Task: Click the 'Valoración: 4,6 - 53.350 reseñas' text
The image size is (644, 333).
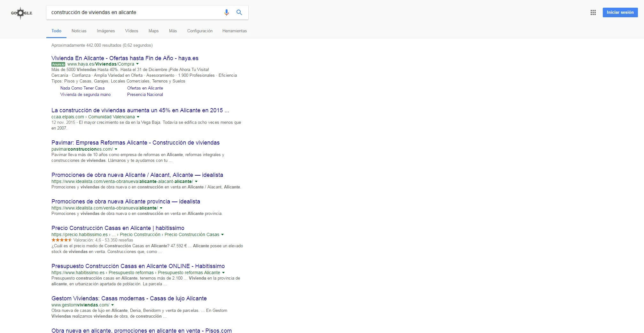Action: point(103,240)
